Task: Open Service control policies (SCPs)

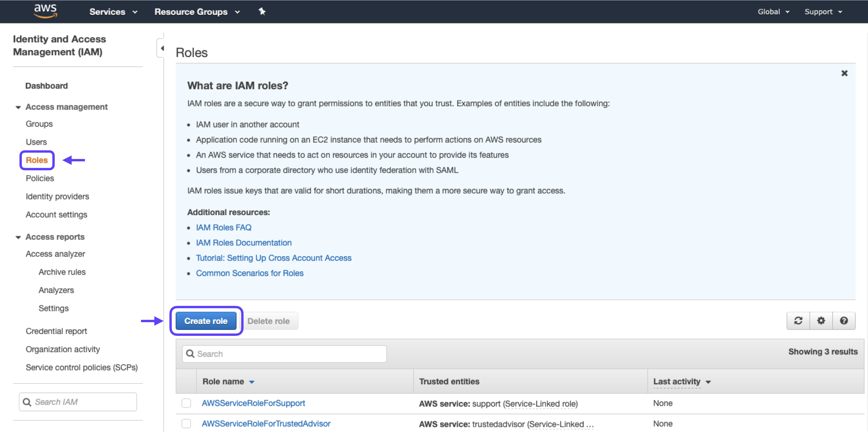Action: tap(82, 367)
